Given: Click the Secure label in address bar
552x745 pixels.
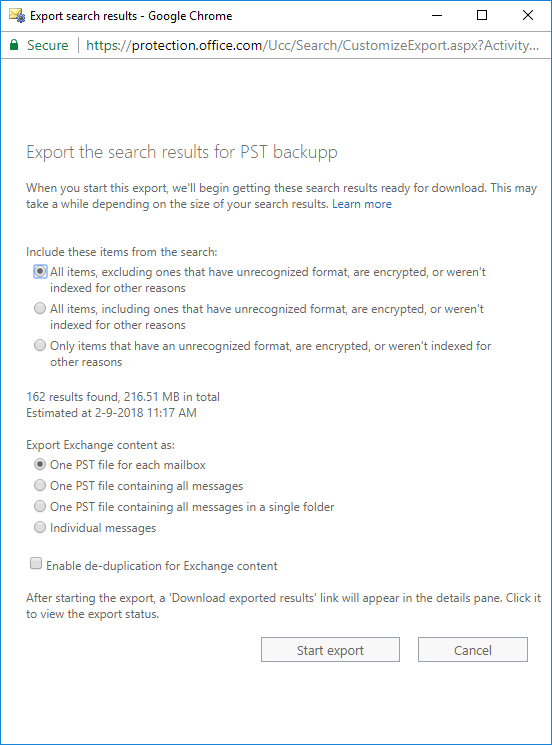Looking at the screenshot, I should pos(48,45).
